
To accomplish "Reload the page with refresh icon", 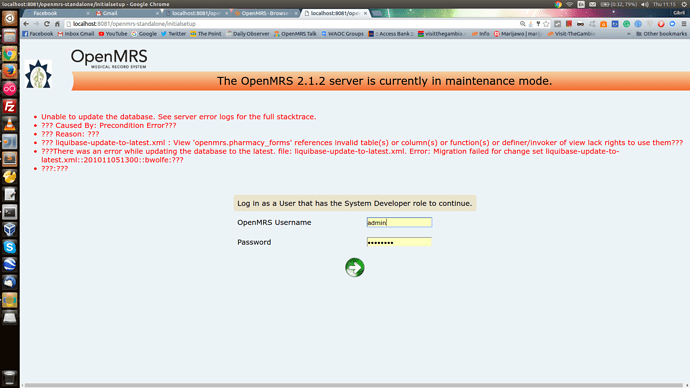I will 47,24.
